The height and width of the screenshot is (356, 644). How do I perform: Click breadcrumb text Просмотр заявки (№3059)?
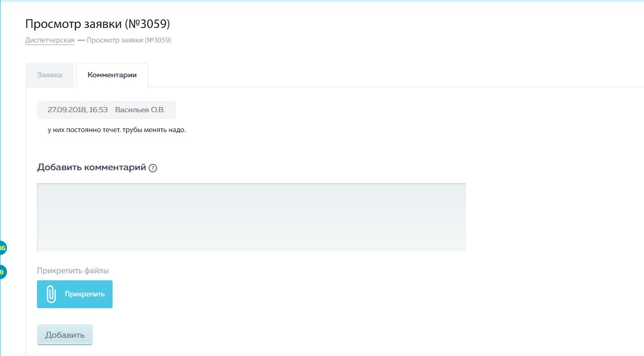pyautogui.click(x=129, y=40)
